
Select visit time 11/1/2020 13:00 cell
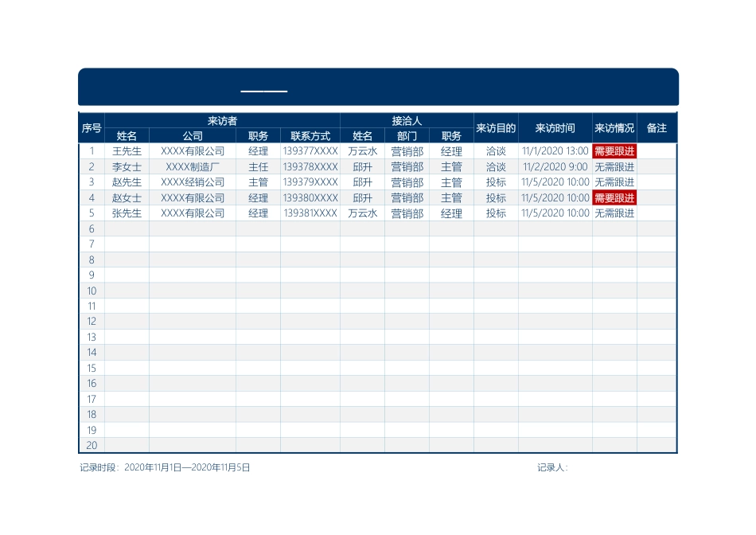[555, 151]
